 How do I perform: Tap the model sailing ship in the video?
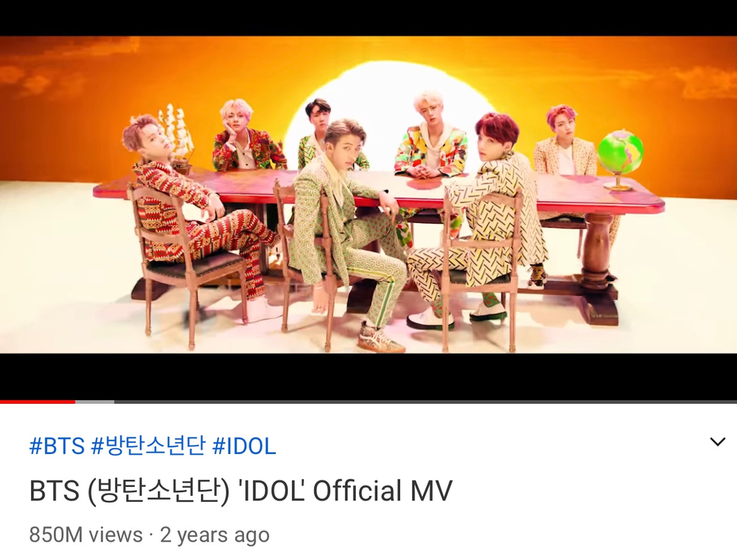pyautogui.click(x=176, y=134)
